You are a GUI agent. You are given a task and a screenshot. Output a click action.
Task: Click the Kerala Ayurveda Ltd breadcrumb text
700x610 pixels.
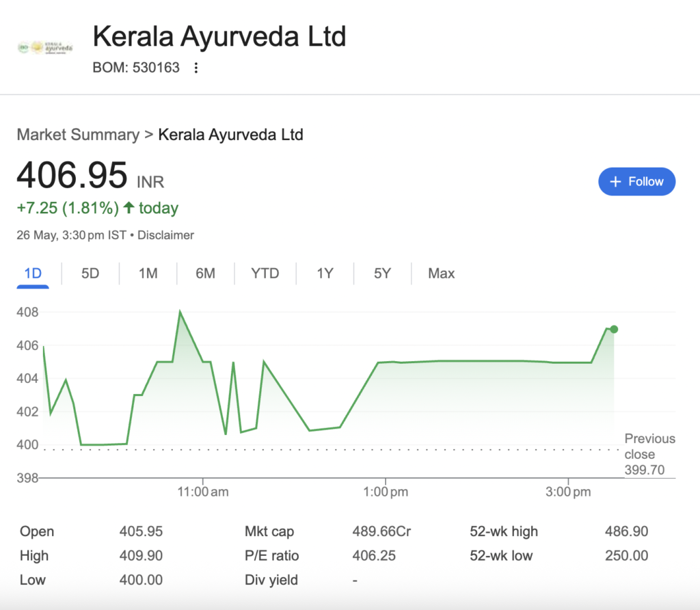pos(231,135)
